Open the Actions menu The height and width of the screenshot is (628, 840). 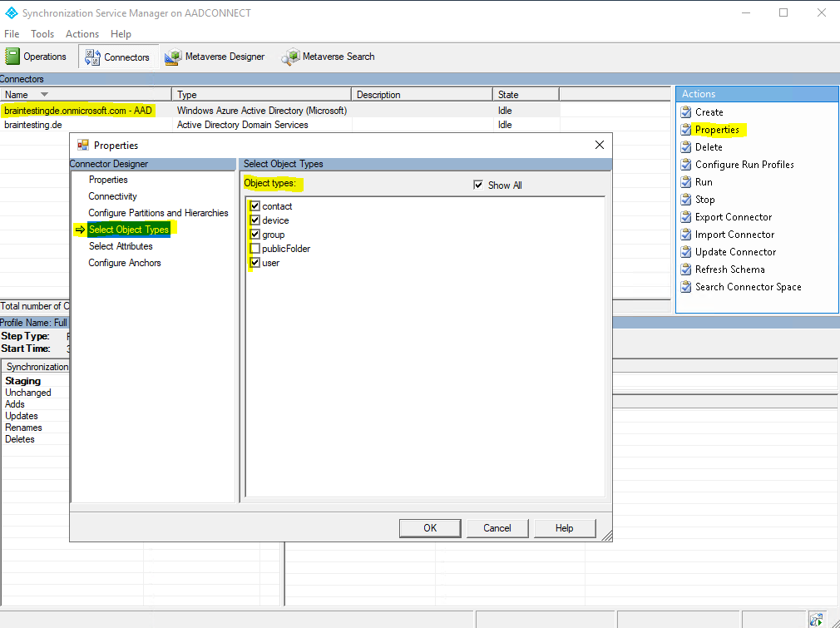pyautogui.click(x=82, y=34)
